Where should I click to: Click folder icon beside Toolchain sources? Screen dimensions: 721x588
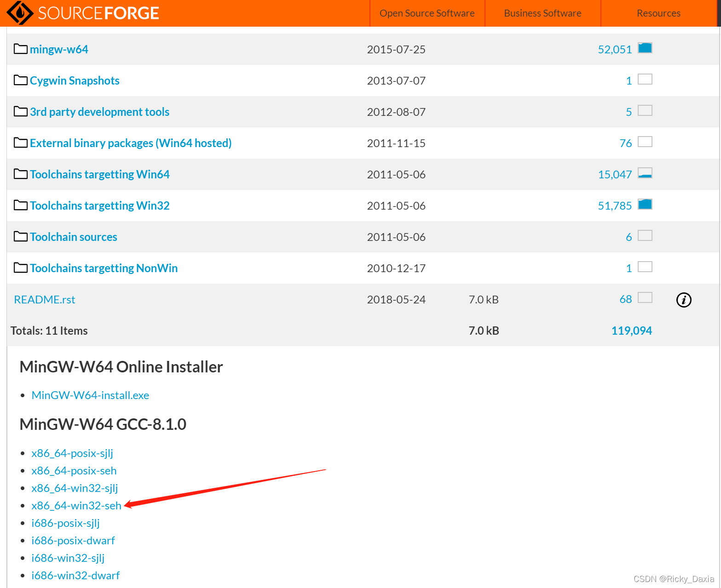click(x=21, y=236)
